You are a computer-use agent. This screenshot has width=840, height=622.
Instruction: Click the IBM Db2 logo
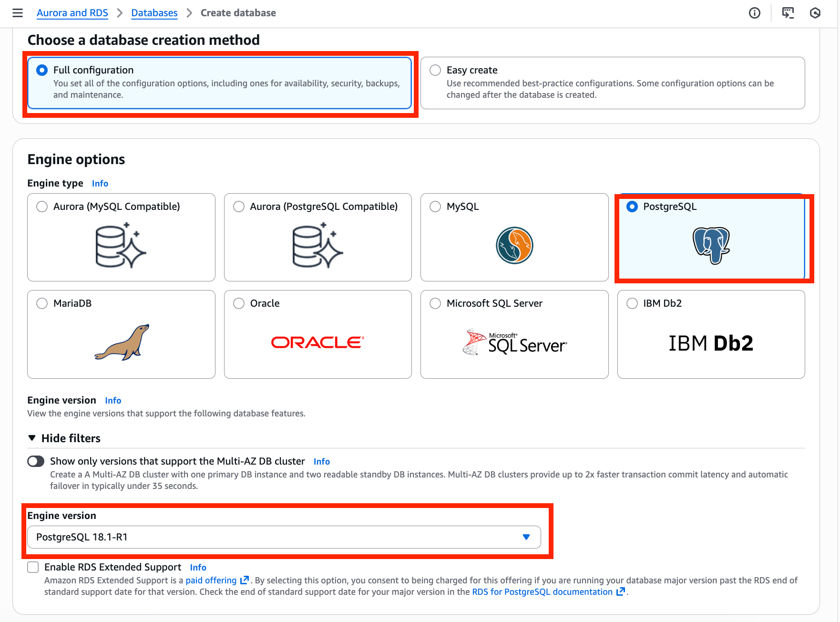tap(711, 343)
